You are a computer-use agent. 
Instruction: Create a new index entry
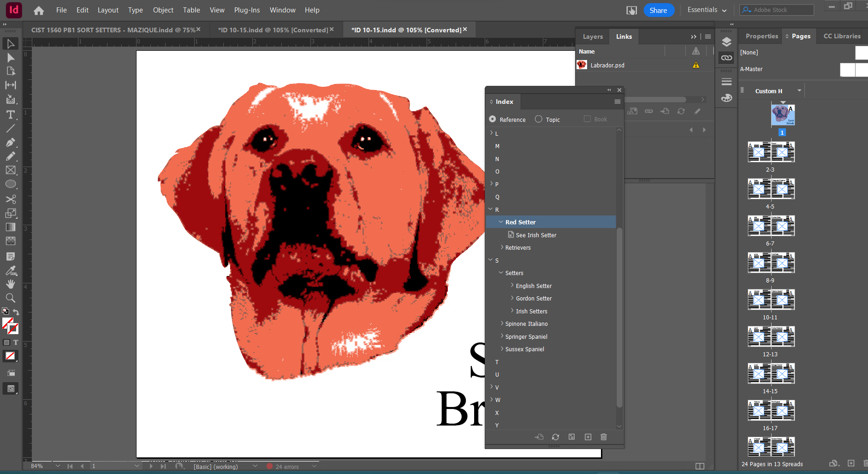[588, 437]
